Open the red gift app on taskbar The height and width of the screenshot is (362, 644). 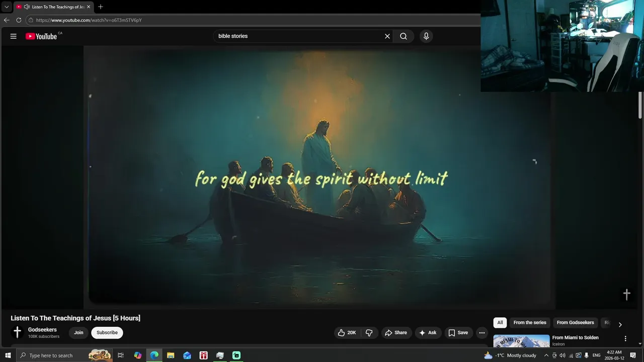point(204,355)
